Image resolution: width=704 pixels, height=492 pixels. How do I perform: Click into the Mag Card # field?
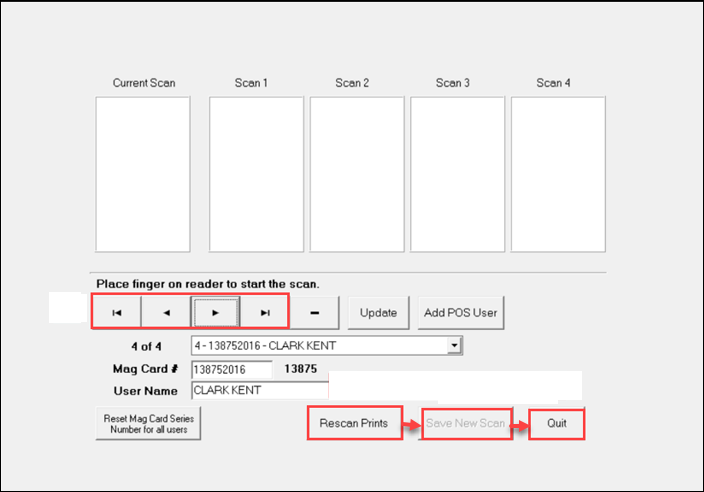coord(231,369)
